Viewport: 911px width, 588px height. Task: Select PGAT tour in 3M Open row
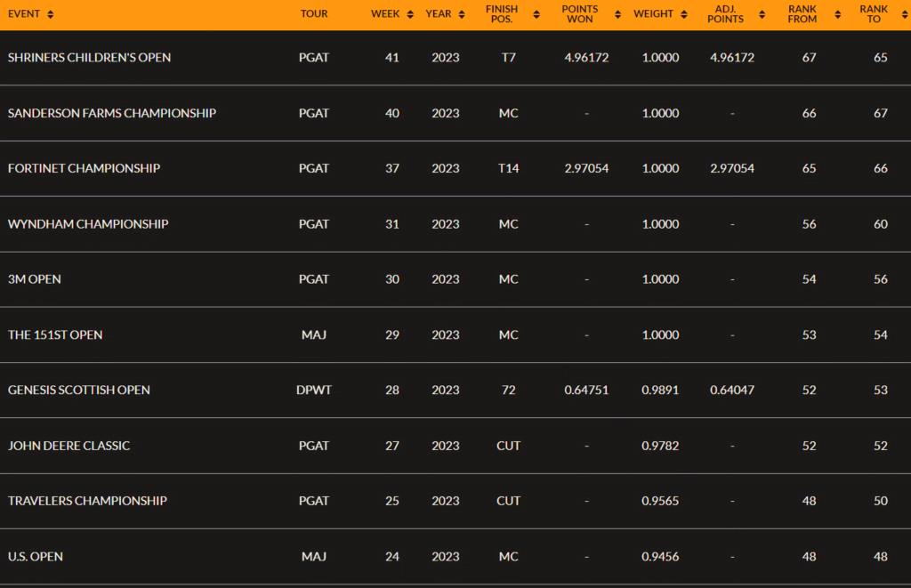[314, 279]
